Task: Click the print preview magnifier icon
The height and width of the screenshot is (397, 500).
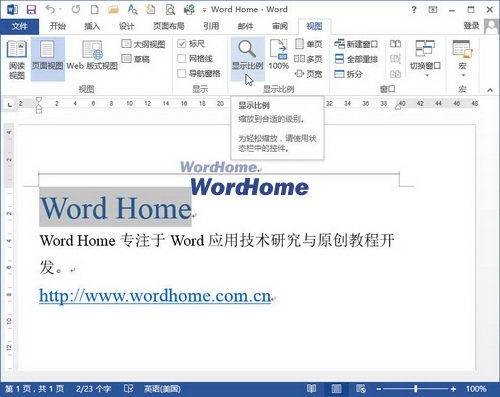Action: click(170, 10)
